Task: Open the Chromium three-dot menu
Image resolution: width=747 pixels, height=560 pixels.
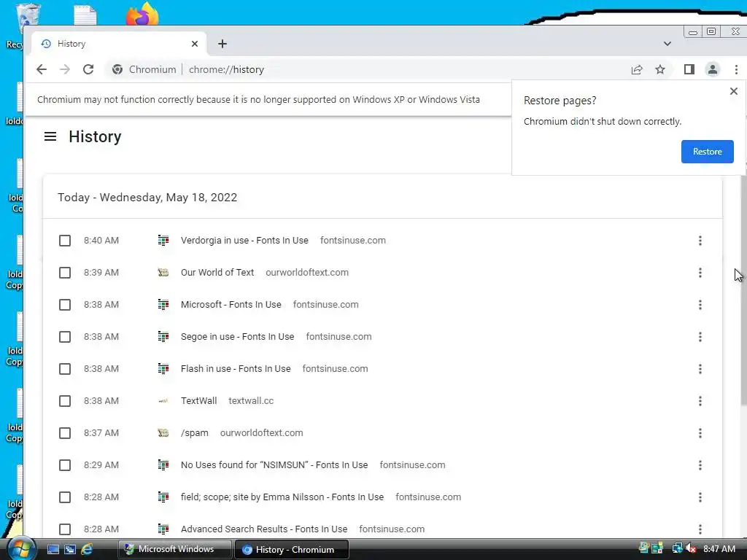Action: [x=736, y=69]
